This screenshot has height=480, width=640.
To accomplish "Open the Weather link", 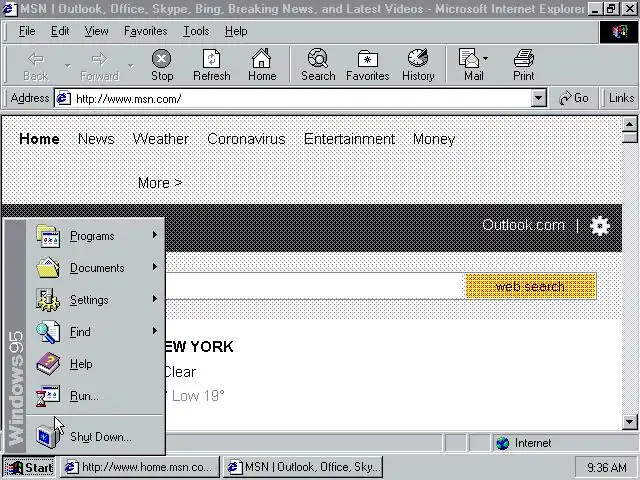I will pos(160,139).
